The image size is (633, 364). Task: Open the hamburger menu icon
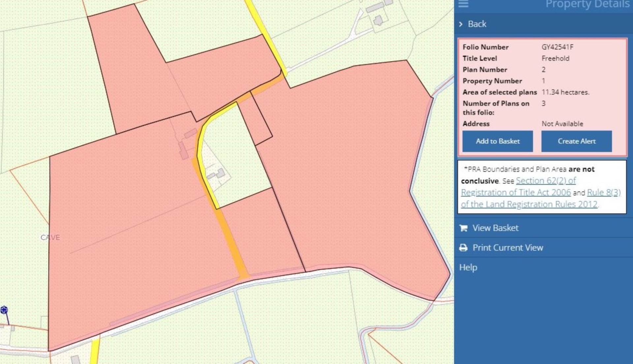click(x=463, y=4)
